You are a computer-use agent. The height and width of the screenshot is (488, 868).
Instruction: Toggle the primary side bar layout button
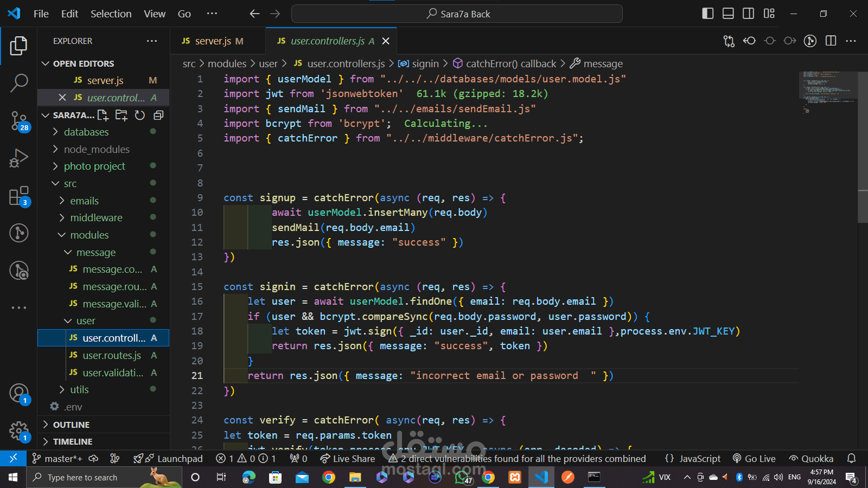click(x=707, y=14)
